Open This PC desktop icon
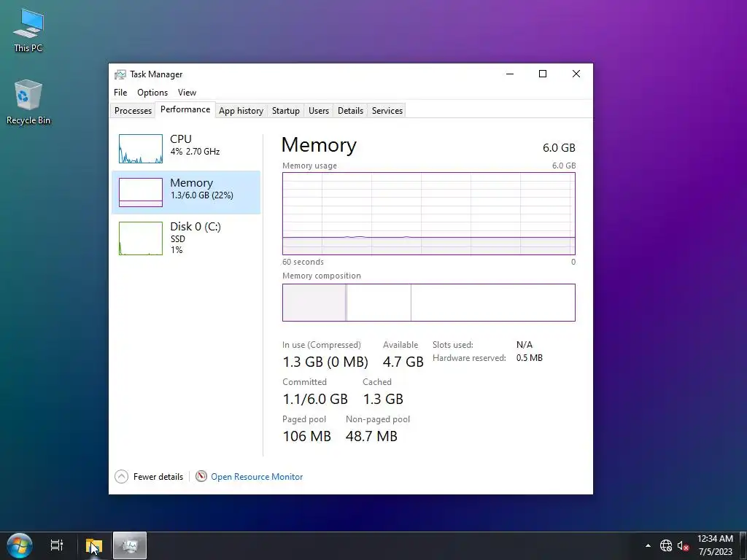Image resolution: width=747 pixels, height=560 pixels. [x=28, y=29]
